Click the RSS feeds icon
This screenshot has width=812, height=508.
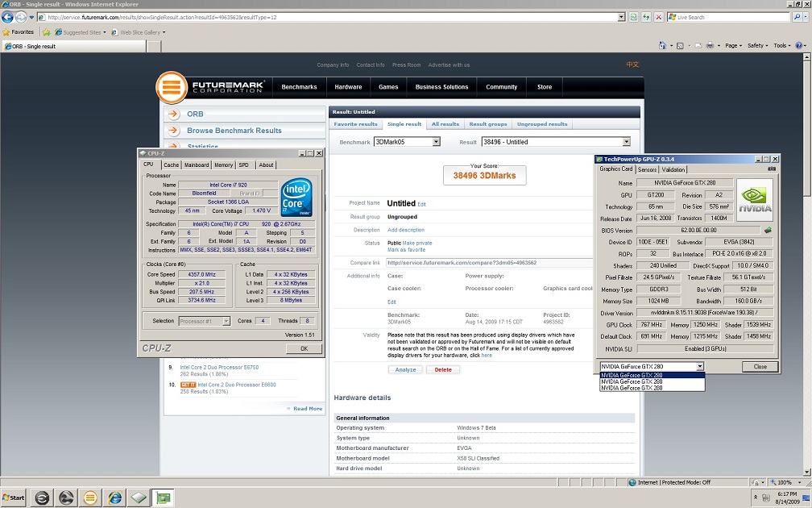tap(680, 46)
